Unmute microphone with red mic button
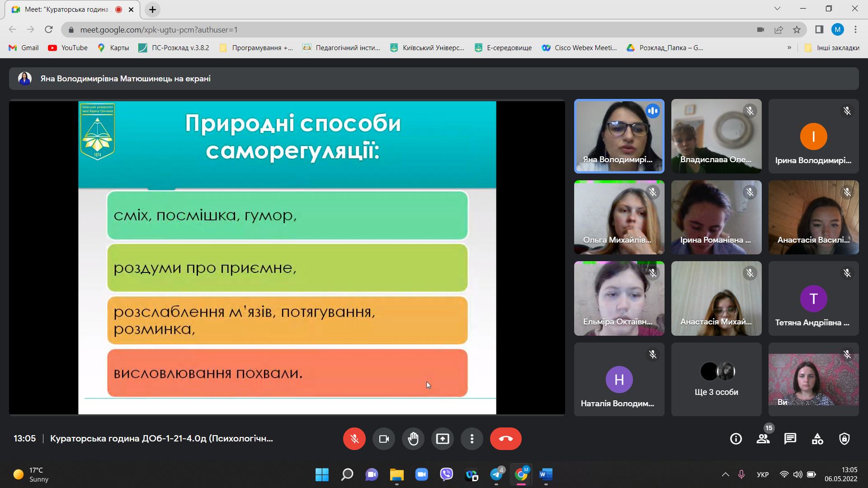 [354, 439]
